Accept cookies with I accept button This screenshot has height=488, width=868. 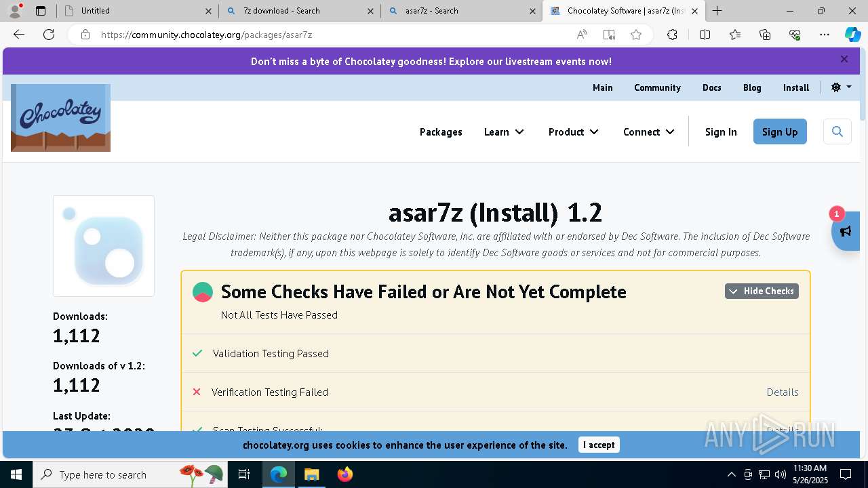[x=599, y=445]
